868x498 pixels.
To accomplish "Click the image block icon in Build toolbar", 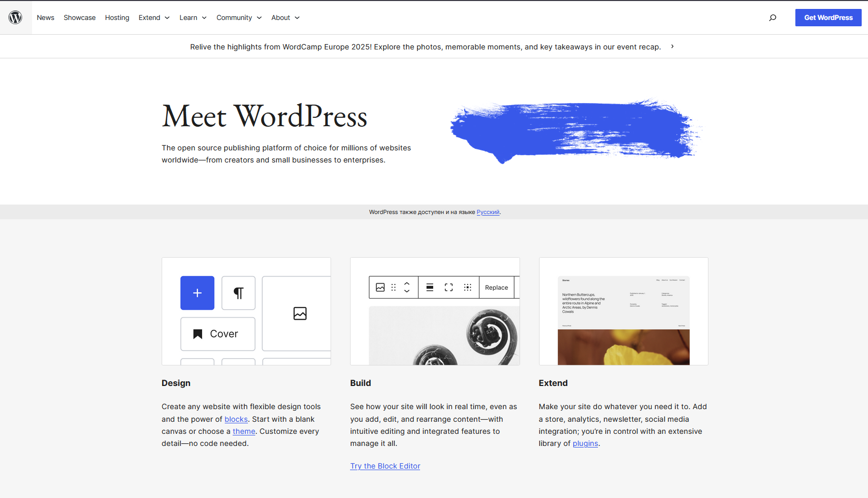I will coord(380,287).
